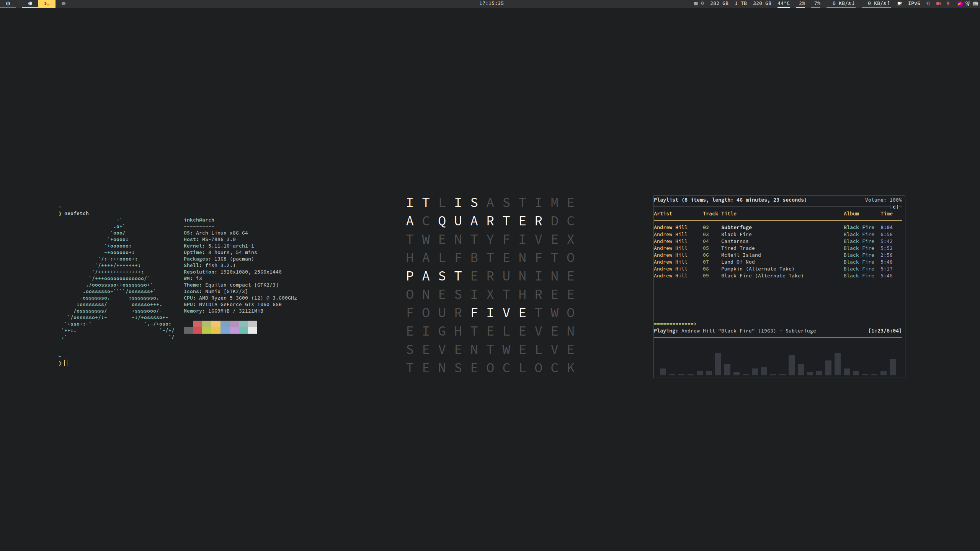Click the 17:15:35 clock in the bar
The width and height of the screenshot is (980, 551).
coord(492,3)
